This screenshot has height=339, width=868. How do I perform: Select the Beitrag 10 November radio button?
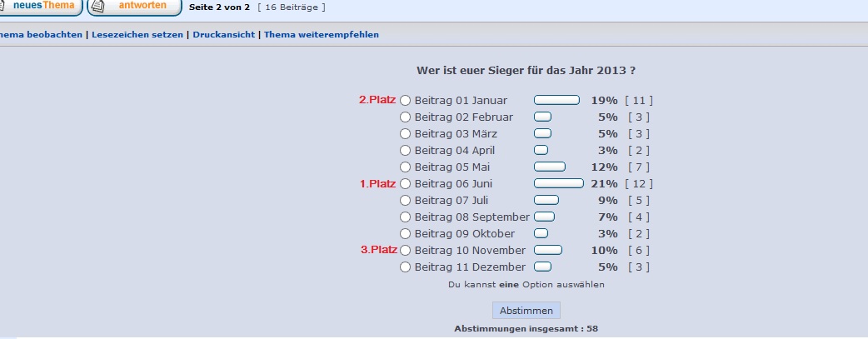[x=406, y=251]
